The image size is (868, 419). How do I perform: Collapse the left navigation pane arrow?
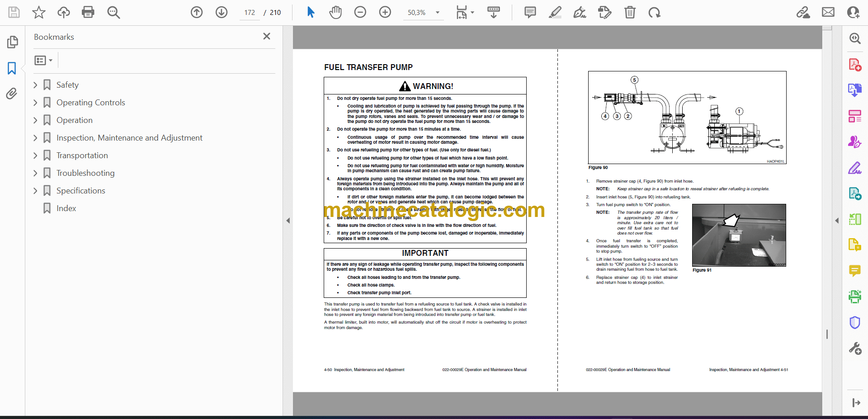tap(288, 221)
